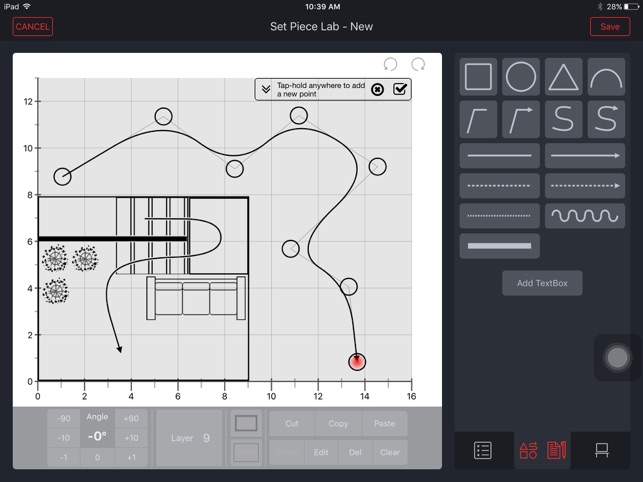
Task: Open the list tab in bottom bar
Action: coord(483,450)
